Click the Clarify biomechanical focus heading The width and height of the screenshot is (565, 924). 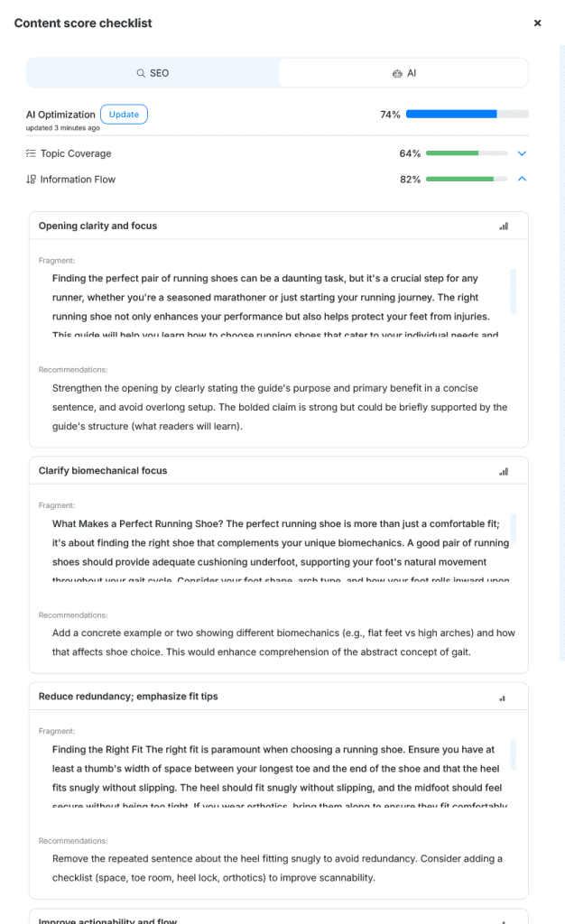pos(103,470)
